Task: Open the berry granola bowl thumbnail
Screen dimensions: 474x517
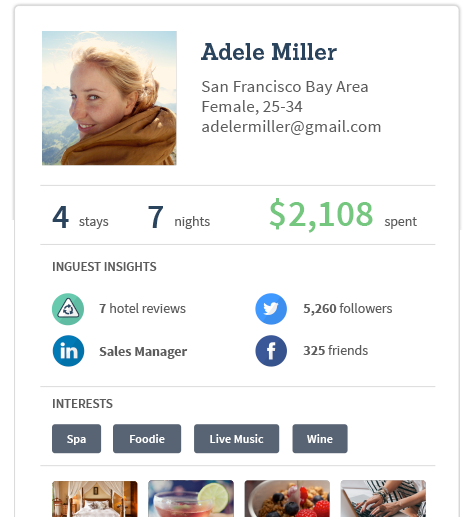Action: tap(287, 499)
